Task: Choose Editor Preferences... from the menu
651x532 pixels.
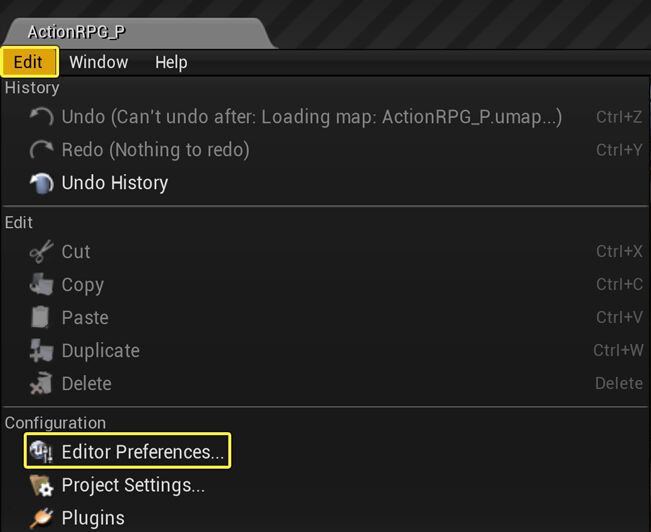Action: pyautogui.click(x=143, y=452)
